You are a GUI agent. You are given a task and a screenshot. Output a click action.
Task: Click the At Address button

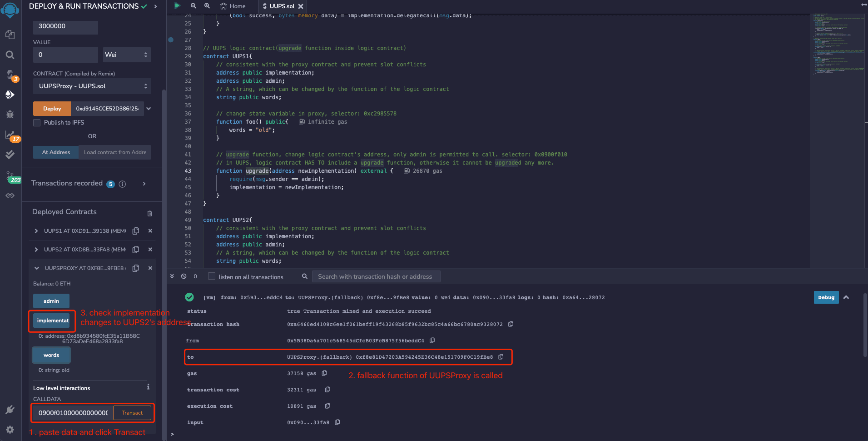click(56, 152)
